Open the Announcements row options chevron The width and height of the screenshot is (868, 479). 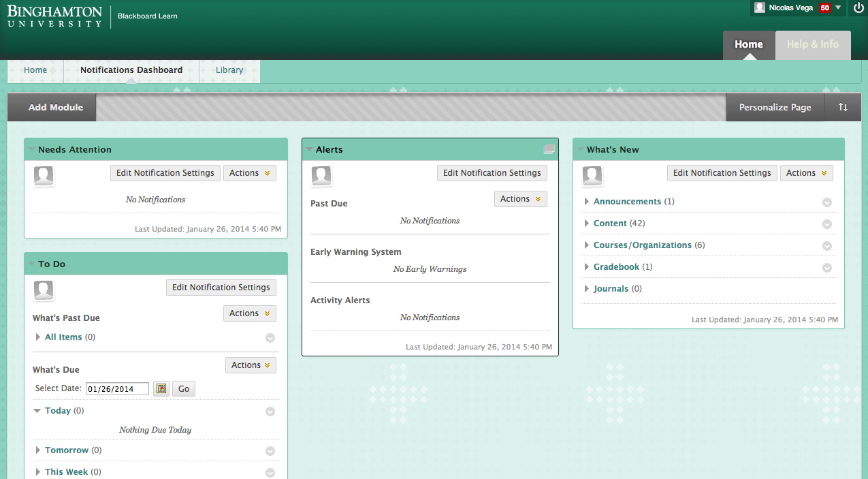[827, 202]
